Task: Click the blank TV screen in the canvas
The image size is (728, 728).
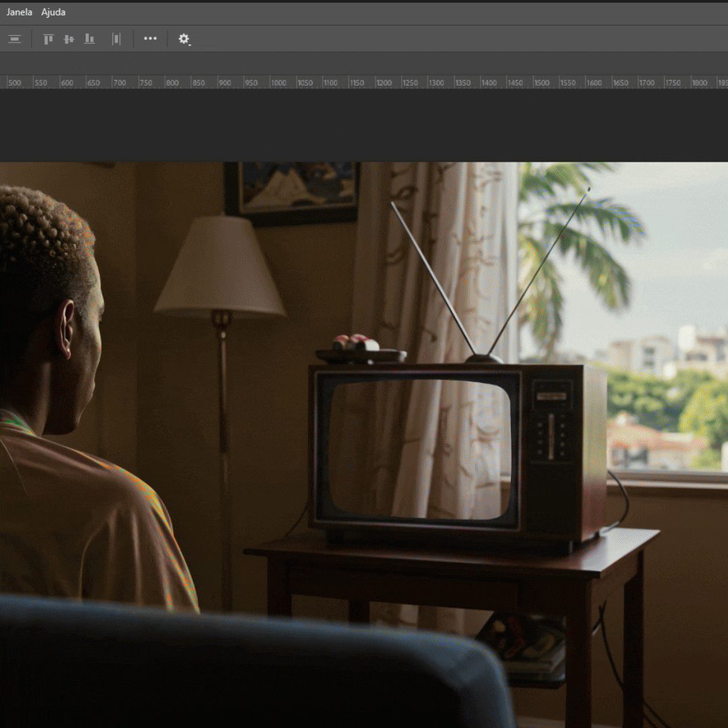Action: coord(420,449)
